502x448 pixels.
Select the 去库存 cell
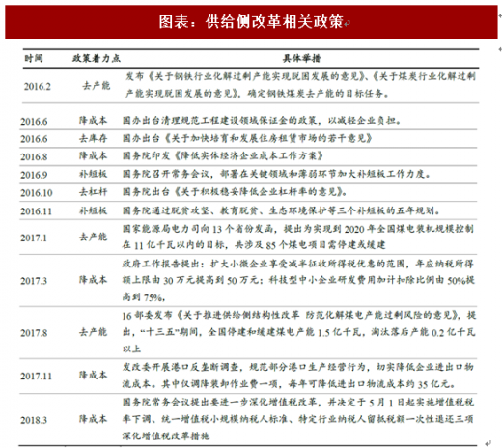(x=94, y=138)
